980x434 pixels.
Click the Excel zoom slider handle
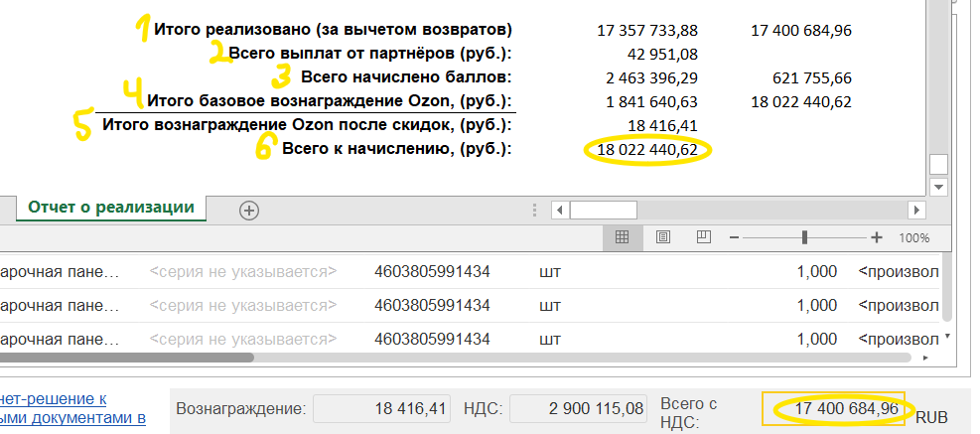805,237
